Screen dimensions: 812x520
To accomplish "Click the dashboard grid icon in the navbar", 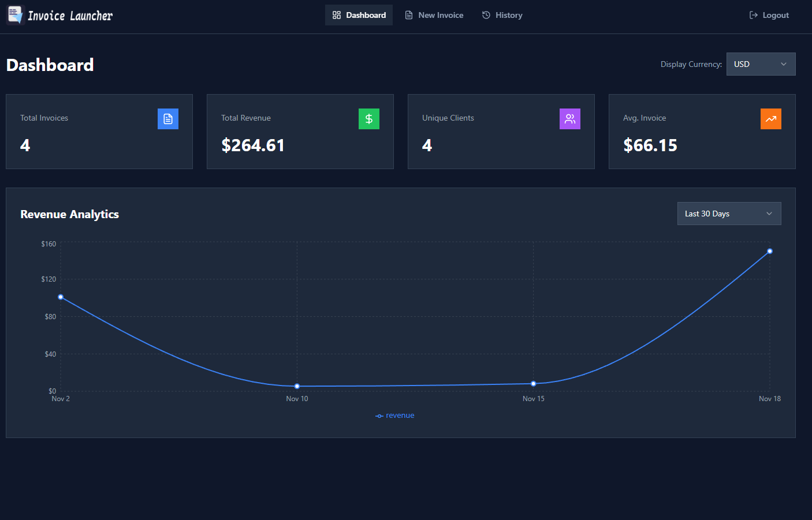I will 337,15.
